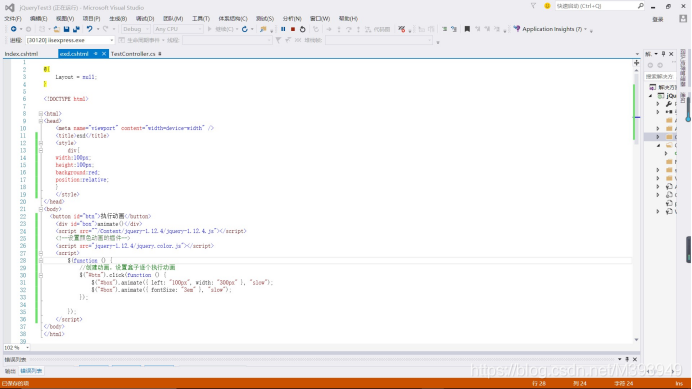
Task: Open the File menu
Action: (x=13, y=19)
